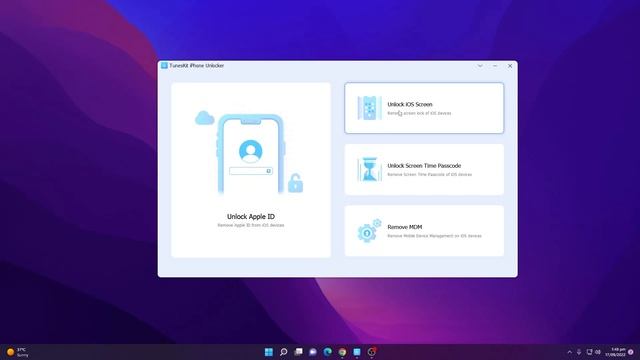Select the "Unlock Apple ID" heading

[251, 216]
